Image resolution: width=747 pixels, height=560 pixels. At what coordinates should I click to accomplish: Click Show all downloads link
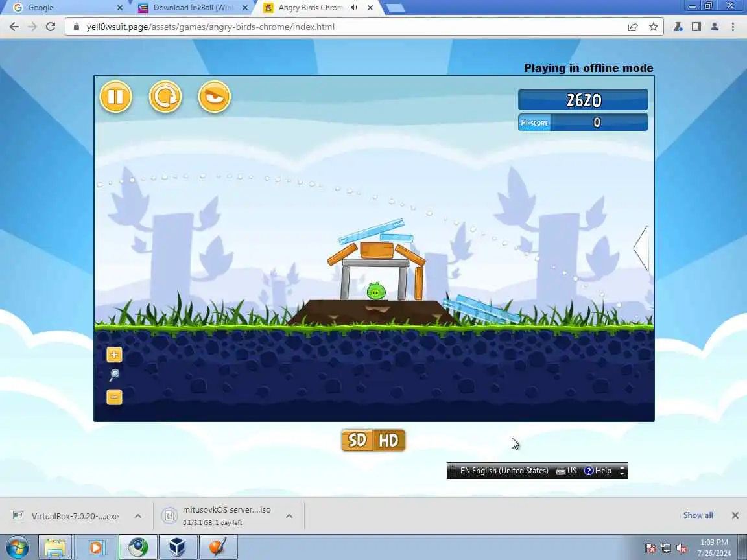pyautogui.click(x=698, y=515)
